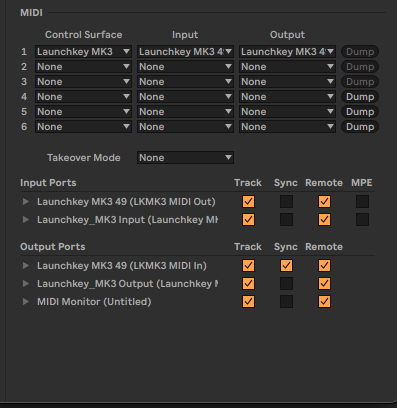The width and height of the screenshot is (397, 408).
Task: Open Output dropdown for row 2
Action: click(x=287, y=67)
